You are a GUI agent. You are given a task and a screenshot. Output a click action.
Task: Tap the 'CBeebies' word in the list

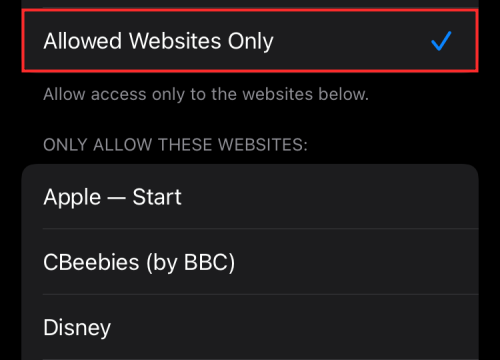pos(91,262)
